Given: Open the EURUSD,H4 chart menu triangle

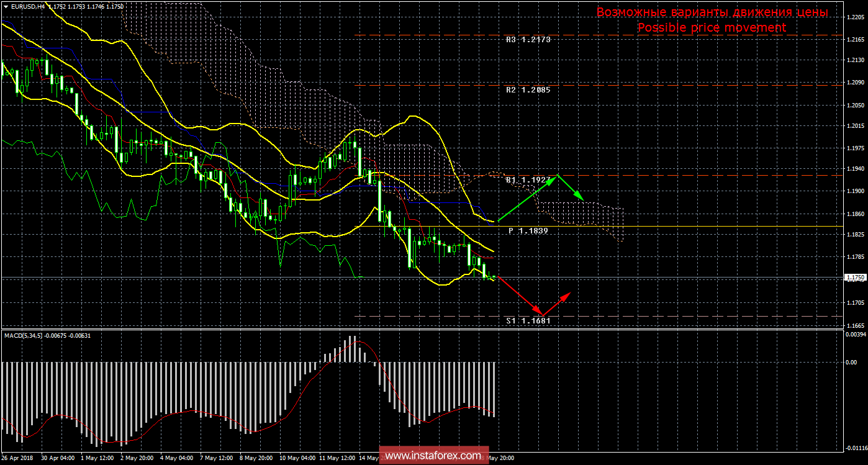Looking at the screenshot, I should [x=6, y=6].
